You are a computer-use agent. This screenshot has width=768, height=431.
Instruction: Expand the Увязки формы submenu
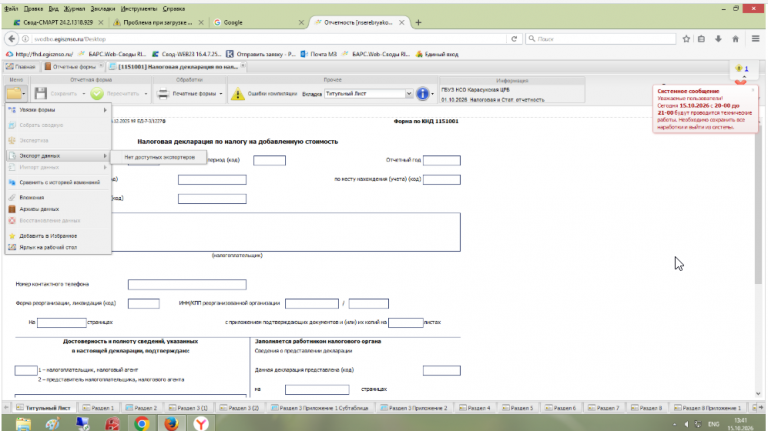(x=58, y=110)
